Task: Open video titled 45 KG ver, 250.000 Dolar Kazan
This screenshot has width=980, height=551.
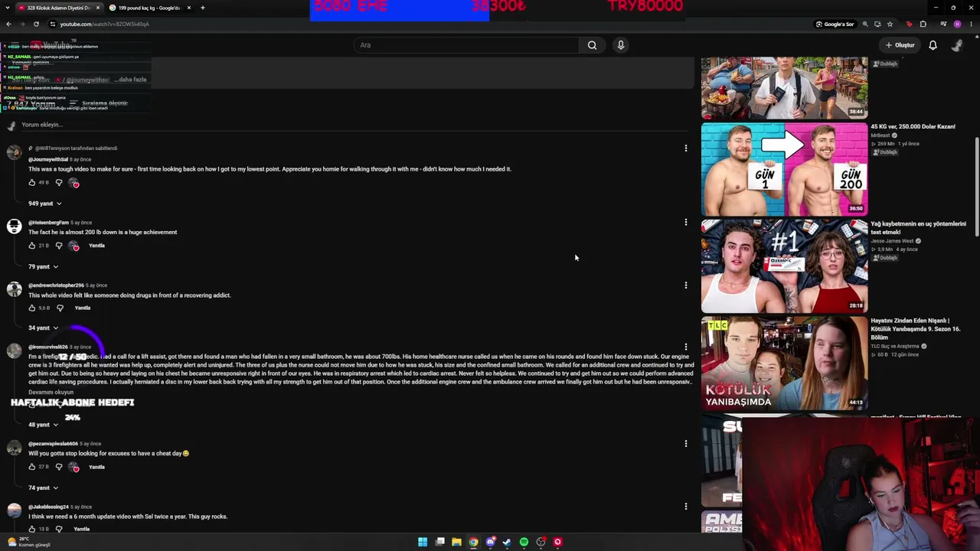Action: point(913,127)
